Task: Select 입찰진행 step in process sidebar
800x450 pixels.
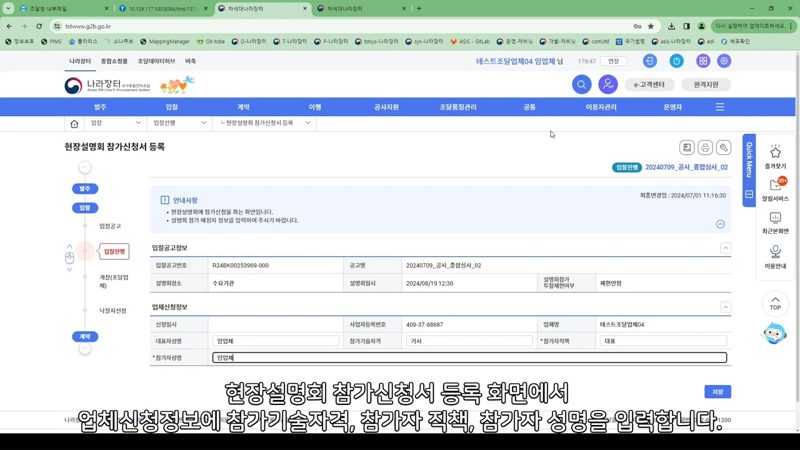Action: (114, 251)
